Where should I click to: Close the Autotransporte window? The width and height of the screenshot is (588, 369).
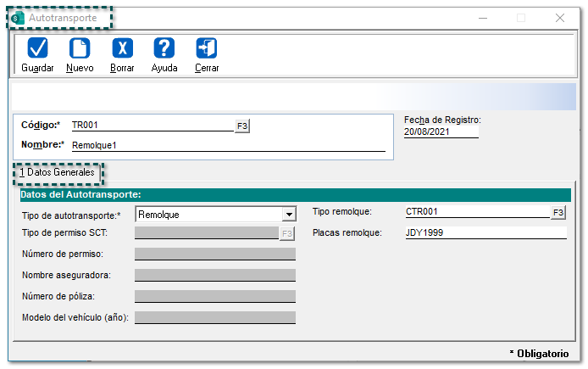560,18
